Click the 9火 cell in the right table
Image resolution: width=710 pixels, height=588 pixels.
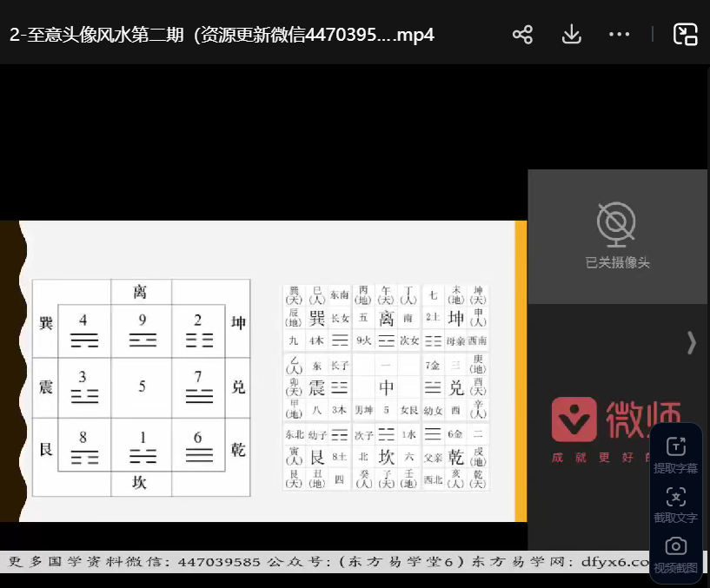tap(363, 340)
